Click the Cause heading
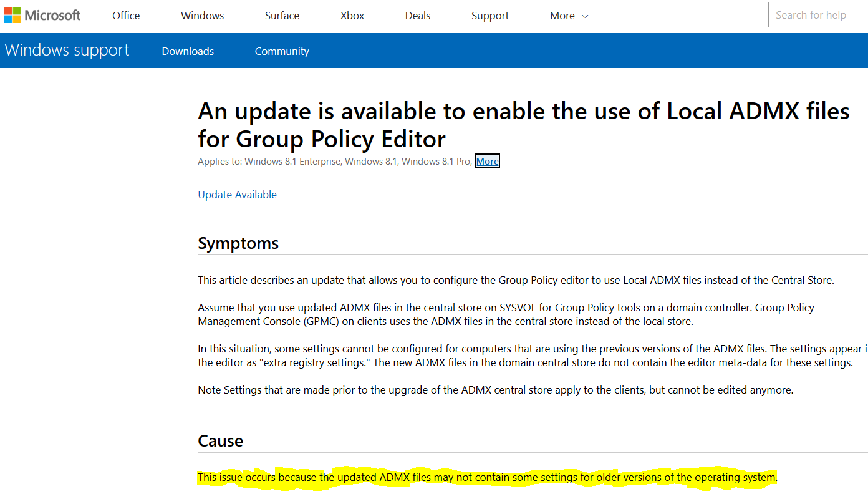868x499 pixels. pyautogui.click(x=220, y=441)
